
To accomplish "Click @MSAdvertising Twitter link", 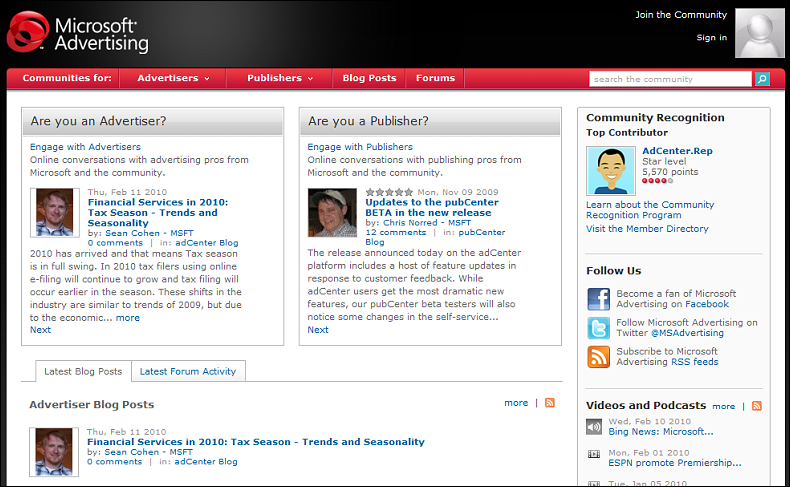I will pyautogui.click(x=687, y=333).
